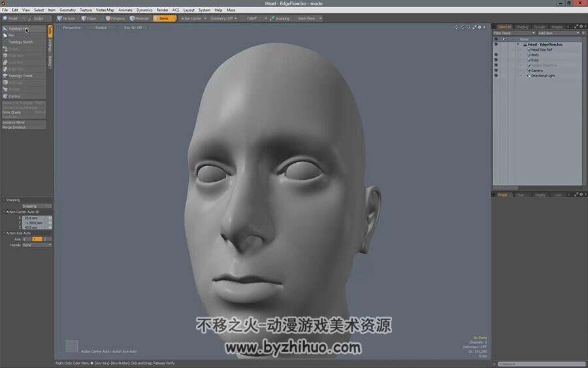Click the Grow Quads command
Image resolution: width=588 pixels, height=368 pixels.
click(x=24, y=112)
